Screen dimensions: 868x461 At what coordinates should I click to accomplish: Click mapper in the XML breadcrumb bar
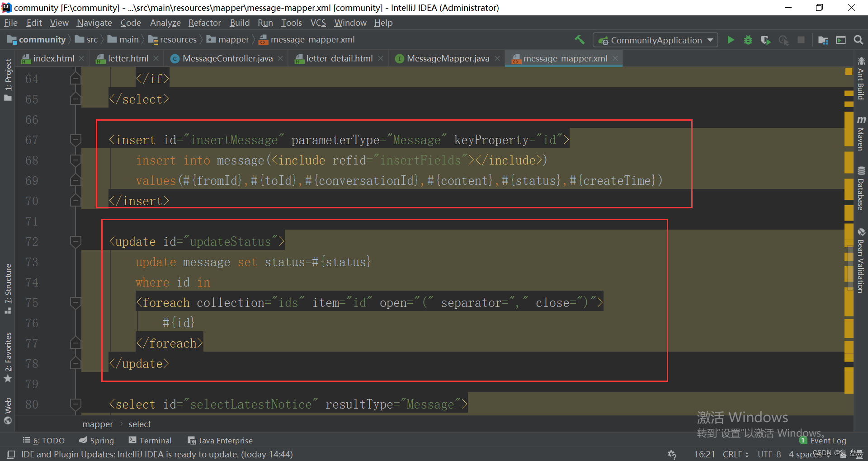coord(98,424)
